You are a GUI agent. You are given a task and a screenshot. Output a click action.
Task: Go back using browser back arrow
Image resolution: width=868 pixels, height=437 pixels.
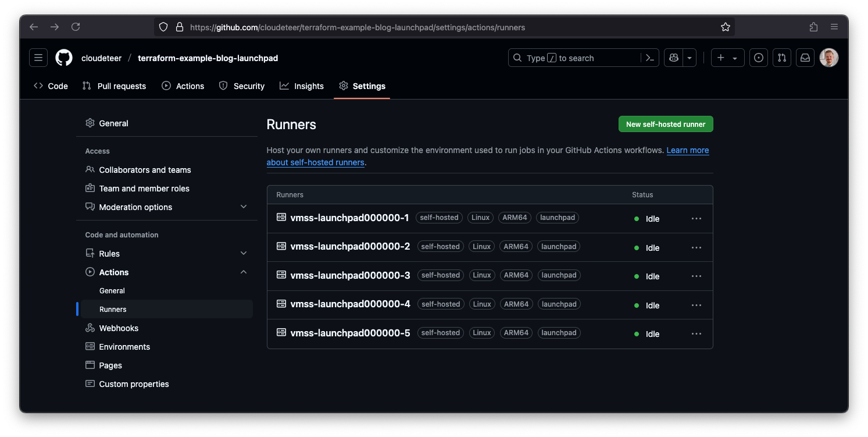(34, 27)
